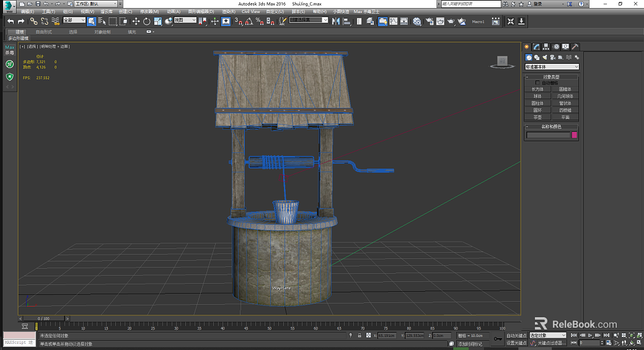Screen dimensions: 644x350
Task: Choose the Rectangular Selection Region tool
Action: click(113, 21)
